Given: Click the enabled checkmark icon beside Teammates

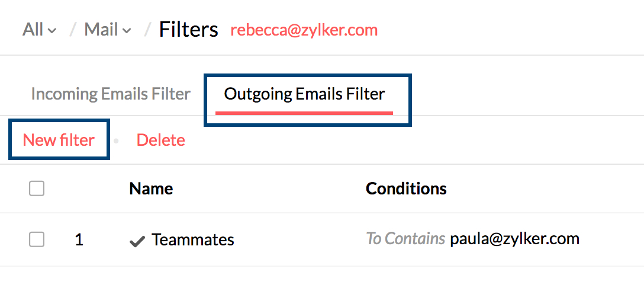Looking at the screenshot, I should pos(137,241).
